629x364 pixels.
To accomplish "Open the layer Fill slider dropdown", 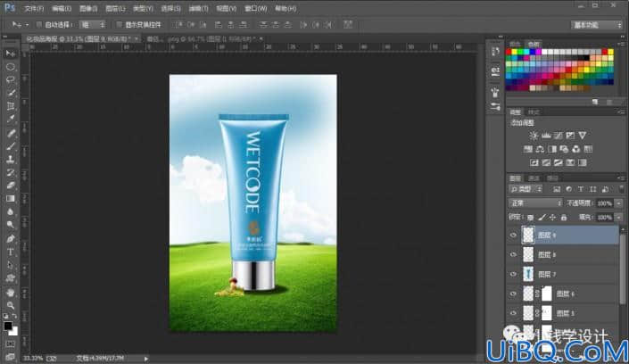I will [x=619, y=217].
